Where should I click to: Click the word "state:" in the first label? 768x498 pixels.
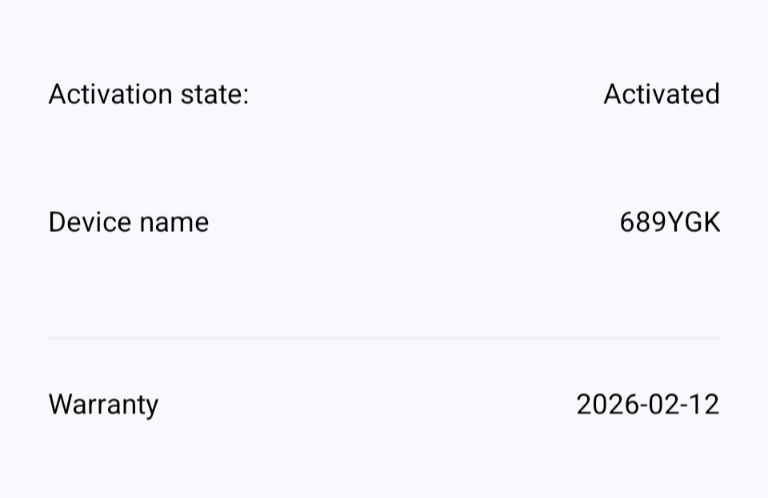[x=215, y=94]
